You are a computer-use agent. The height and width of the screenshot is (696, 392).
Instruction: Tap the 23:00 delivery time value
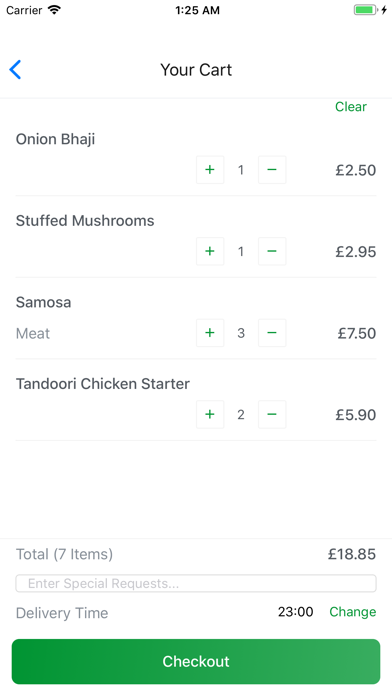pos(296,612)
